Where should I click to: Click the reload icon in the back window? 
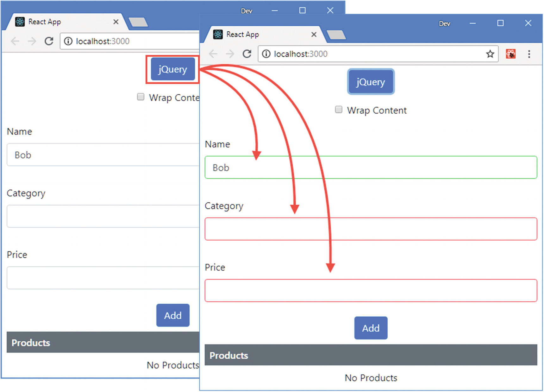[49, 41]
